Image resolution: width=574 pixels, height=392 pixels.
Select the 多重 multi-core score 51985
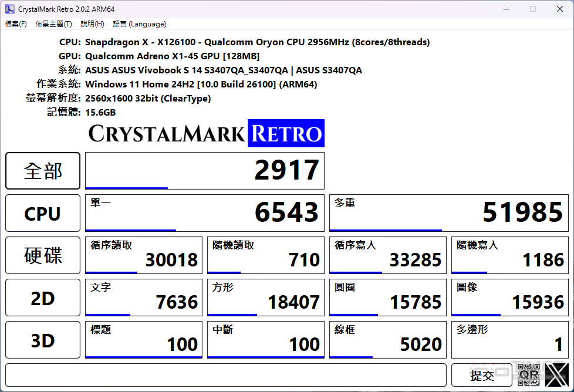[x=449, y=213]
